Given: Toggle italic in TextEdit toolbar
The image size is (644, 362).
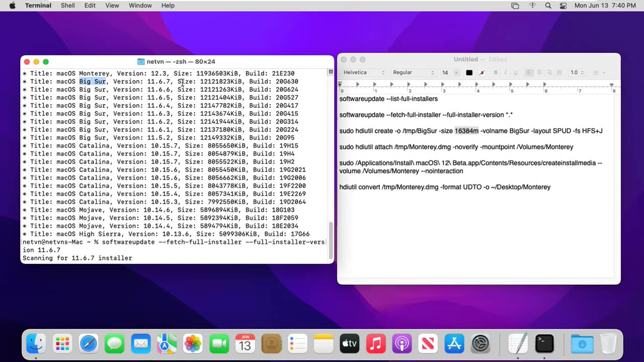Looking at the screenshot, I should 505,72.
